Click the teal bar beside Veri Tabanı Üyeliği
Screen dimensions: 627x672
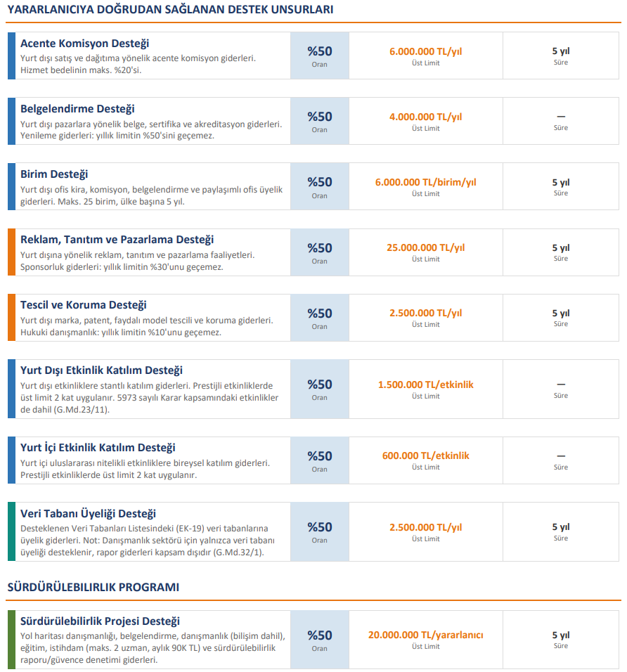tap(11, 531)
